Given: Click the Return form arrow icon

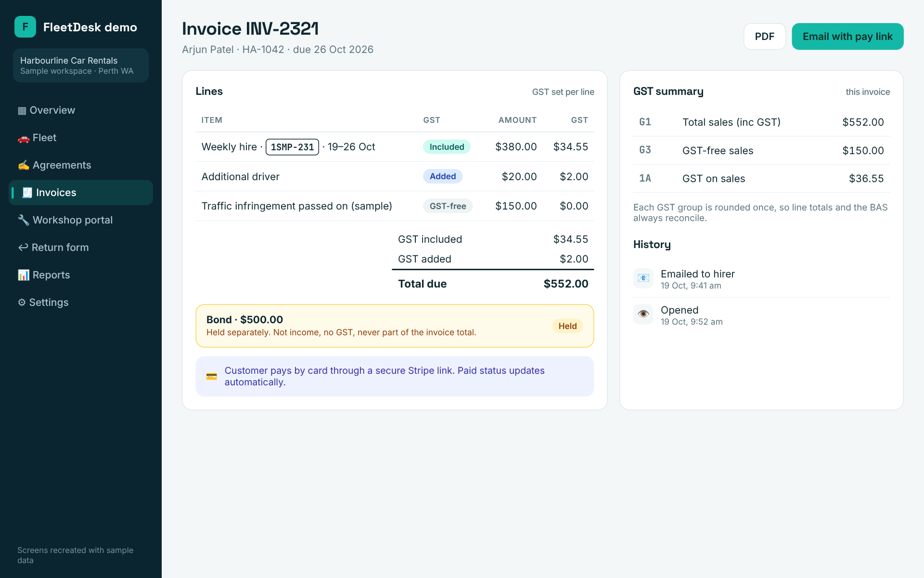Looking at the screenshot, I should 23,248.
